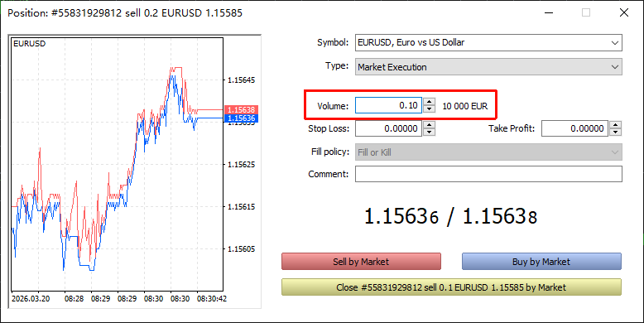Close position #55831929812 by Market
Screen dimensions: 644x323
(x=451, y=287)
